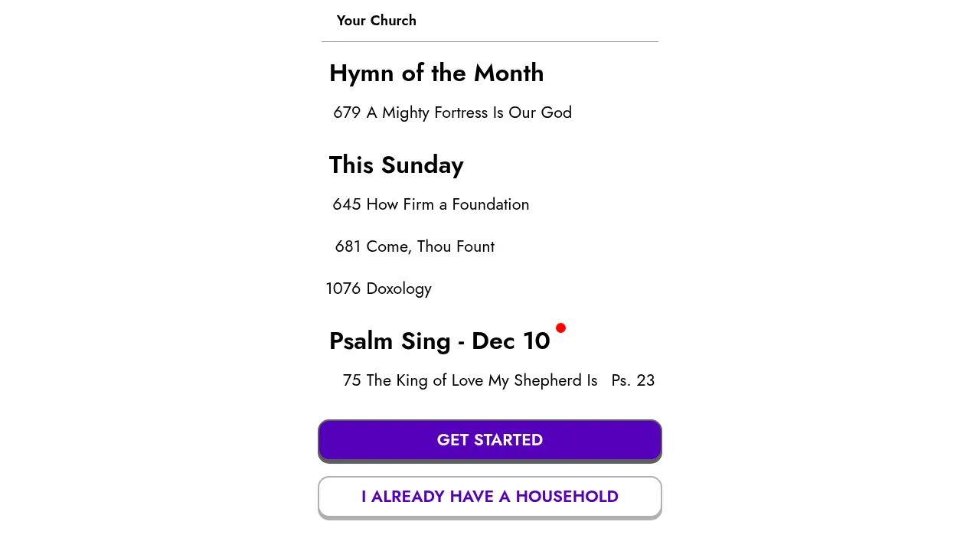Click the divider line under Your Church
The image size is (980, 551).
click(x=490, y=41)
